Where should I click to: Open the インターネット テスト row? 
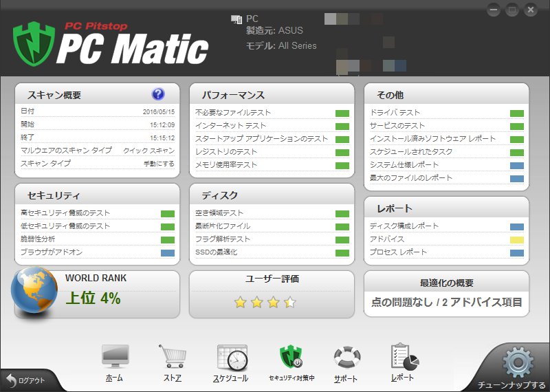[272, 126]
